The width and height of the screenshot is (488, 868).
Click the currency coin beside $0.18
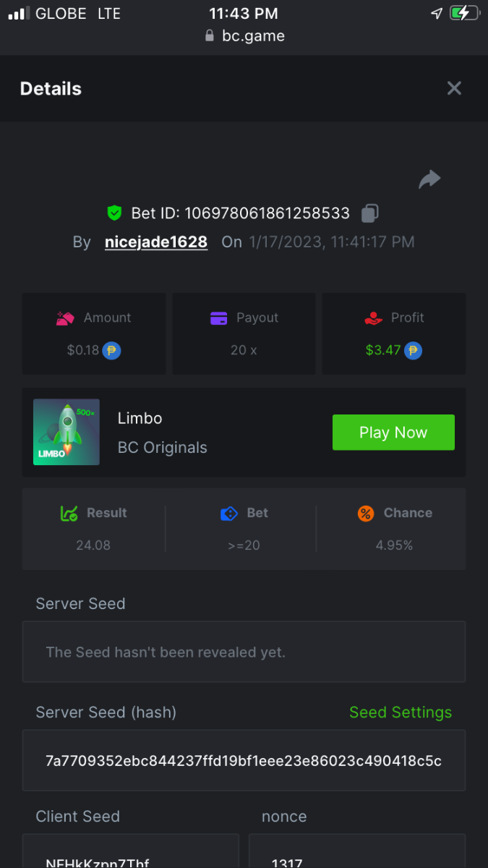click(111, 351)
